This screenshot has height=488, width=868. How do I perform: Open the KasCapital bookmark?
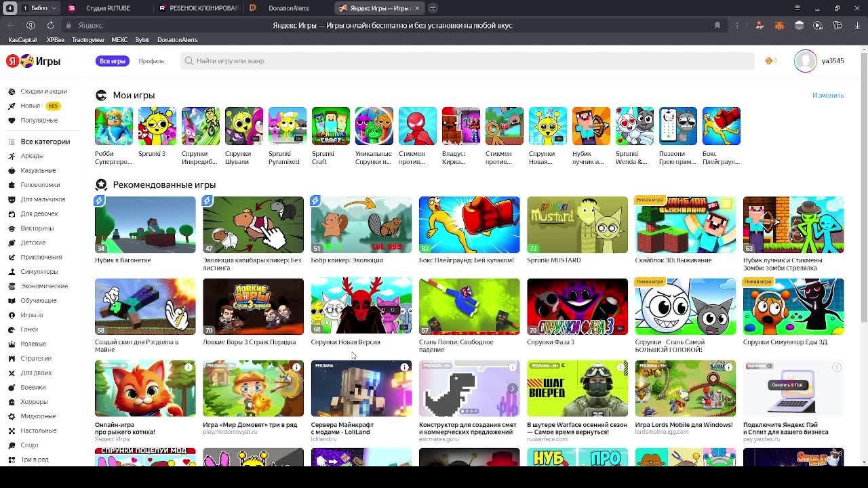(22, 40)
